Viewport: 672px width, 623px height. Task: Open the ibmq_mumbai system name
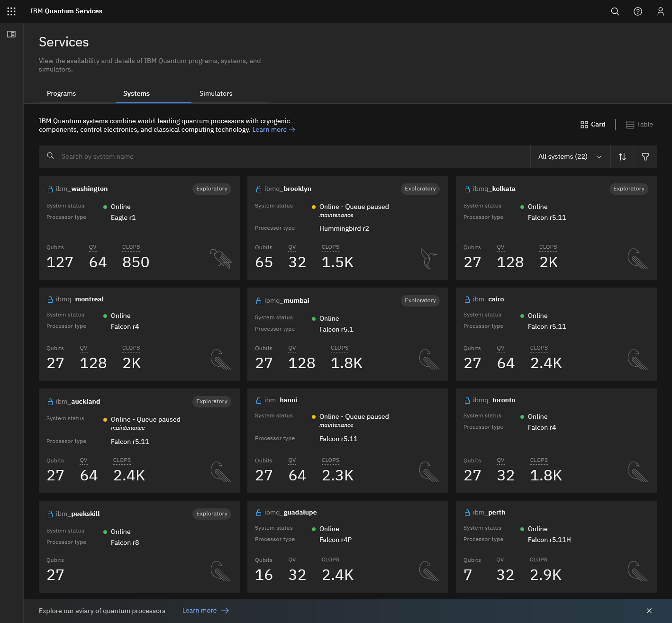[287, 301]
